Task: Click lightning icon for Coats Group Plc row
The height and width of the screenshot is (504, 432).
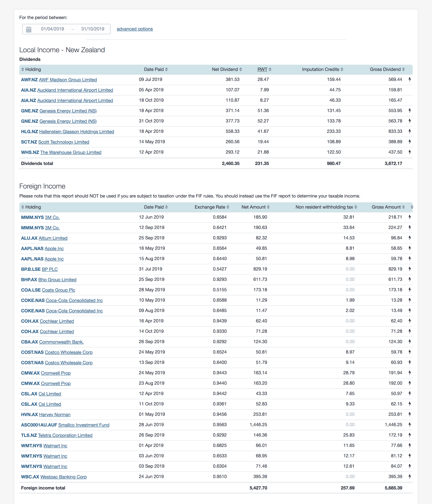Action: (410, 290)
